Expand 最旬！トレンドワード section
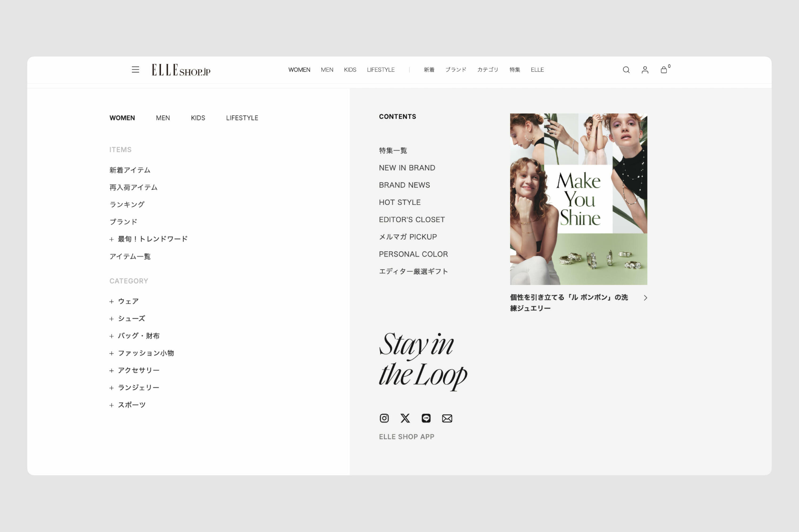The width and height of the screenshot is (799, 532). coord(149,239)
